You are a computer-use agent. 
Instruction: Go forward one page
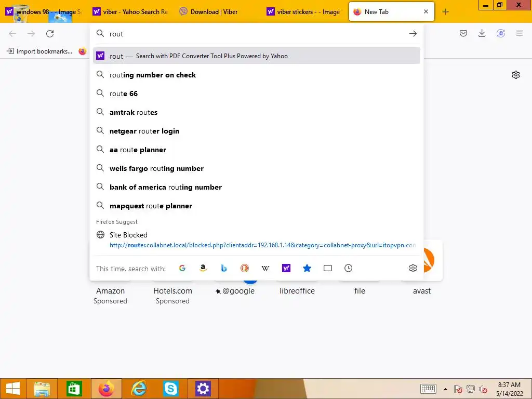tap(31, 34)
